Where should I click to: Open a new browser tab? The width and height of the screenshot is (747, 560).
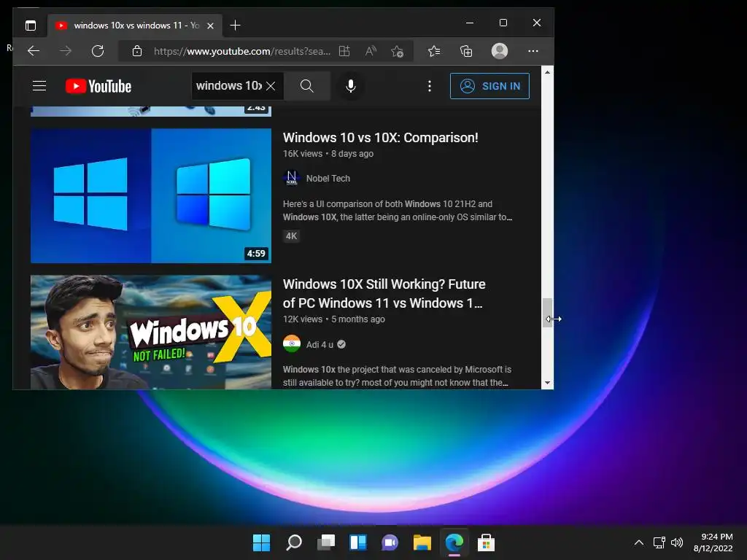(235, 26)
